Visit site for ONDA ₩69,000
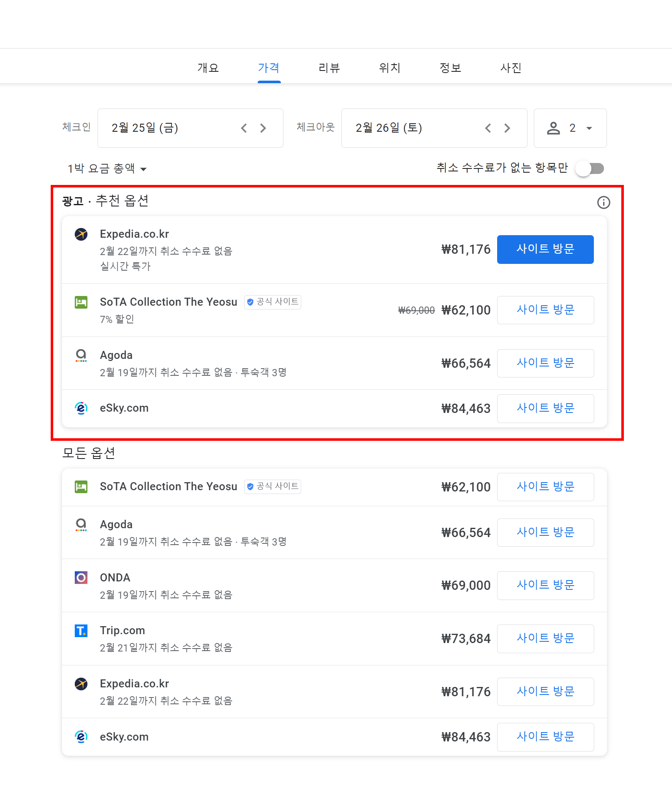 (x=545, y=585)
